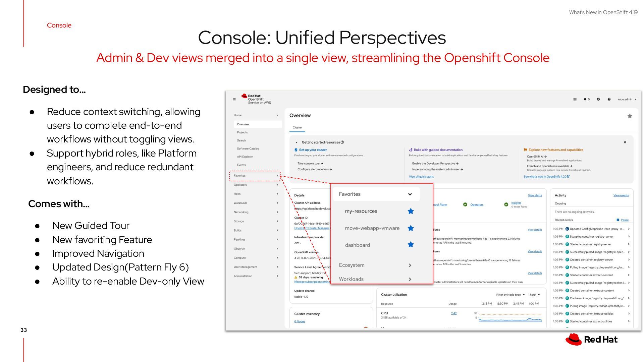644x362 pixels.
Task: Click the P icon on Stopping container registry-server
Action: (567, 237)
